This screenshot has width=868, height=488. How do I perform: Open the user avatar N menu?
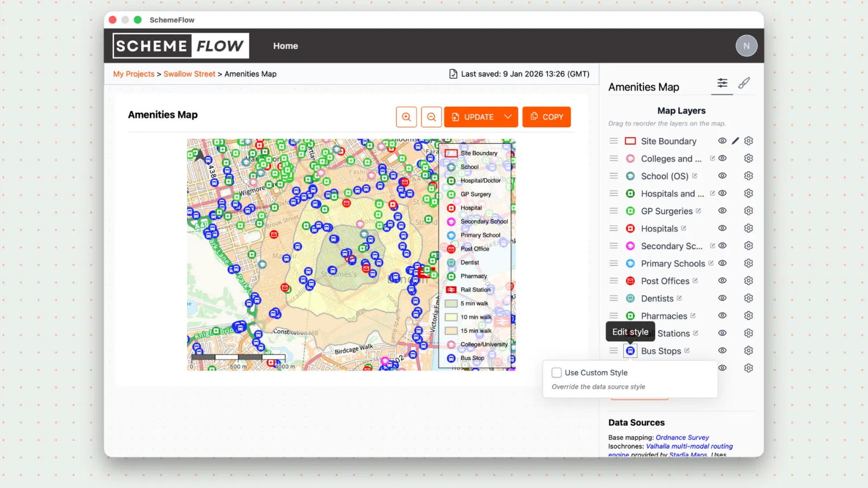pyautogui.click(x=746, y=46)
